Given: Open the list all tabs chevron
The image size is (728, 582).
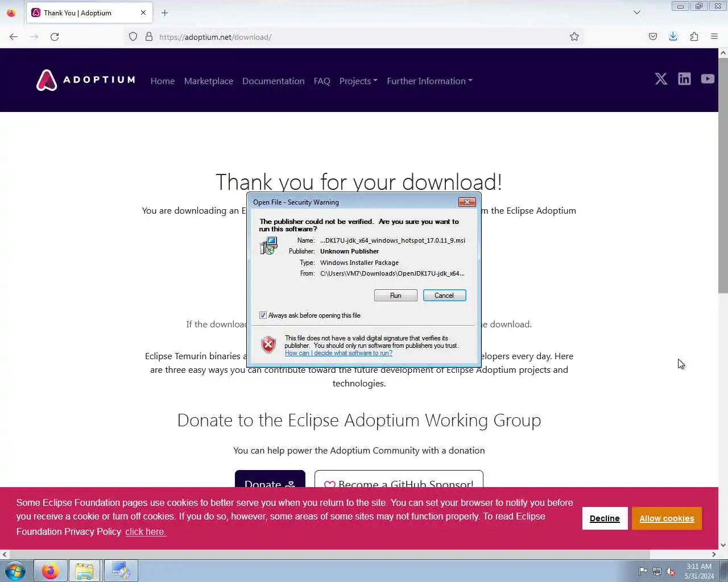Looking at the screenshot, I should coord(637,13).
